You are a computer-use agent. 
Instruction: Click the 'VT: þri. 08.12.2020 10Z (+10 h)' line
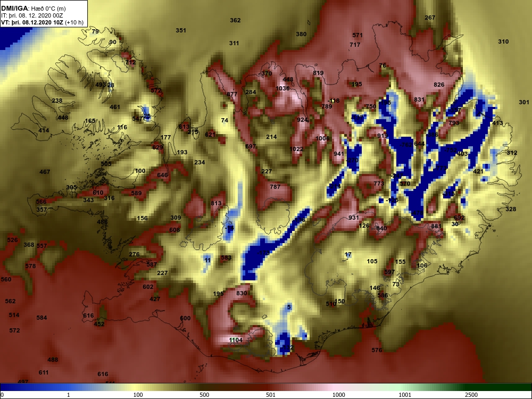tap(42, 22)
